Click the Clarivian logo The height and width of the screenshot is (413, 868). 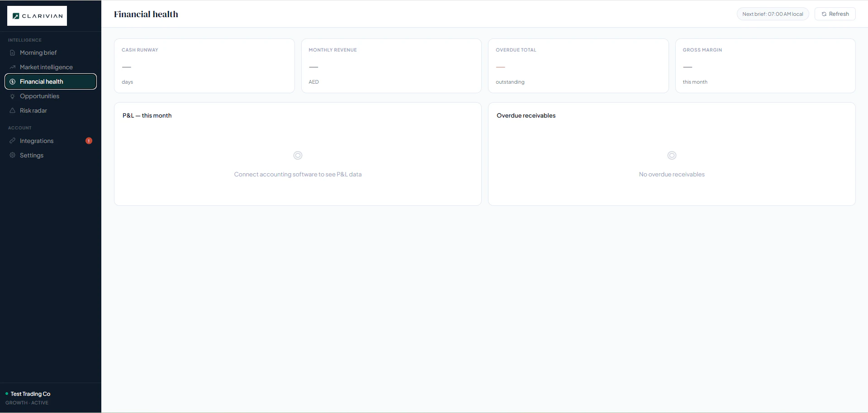[x=37, y=16]
